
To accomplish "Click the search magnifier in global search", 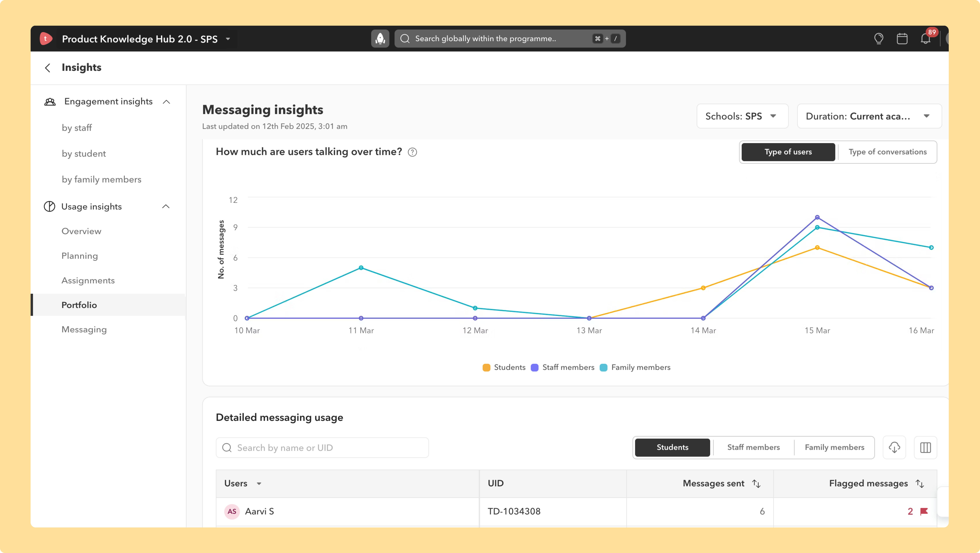I will pos(405,38).
